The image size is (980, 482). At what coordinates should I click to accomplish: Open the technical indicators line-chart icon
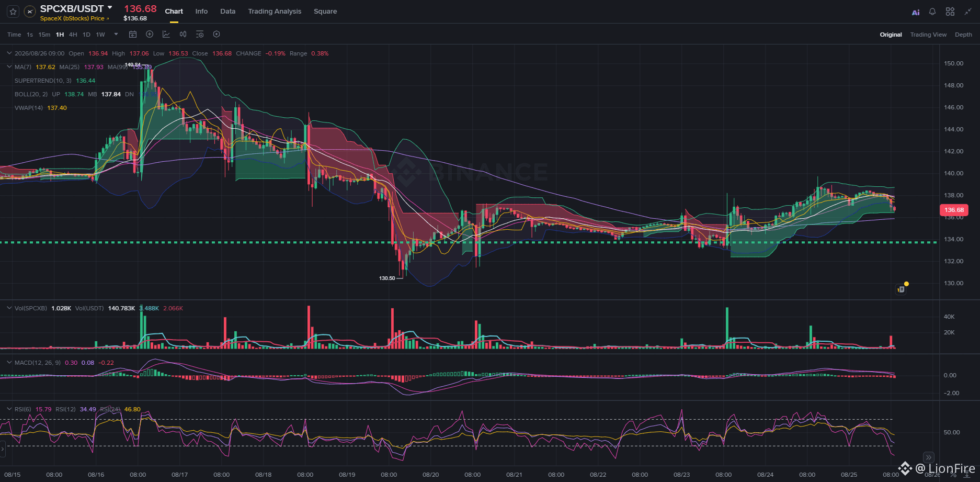166,35
